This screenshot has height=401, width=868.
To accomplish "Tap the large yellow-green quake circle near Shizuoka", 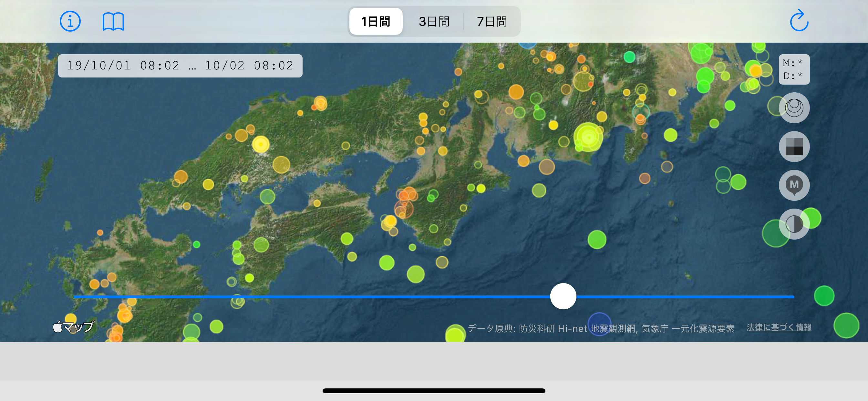I will tap(588, 137).
